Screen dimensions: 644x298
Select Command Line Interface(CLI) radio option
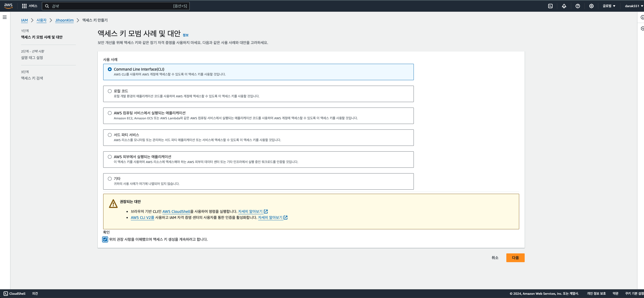click(x=110, y=69)
